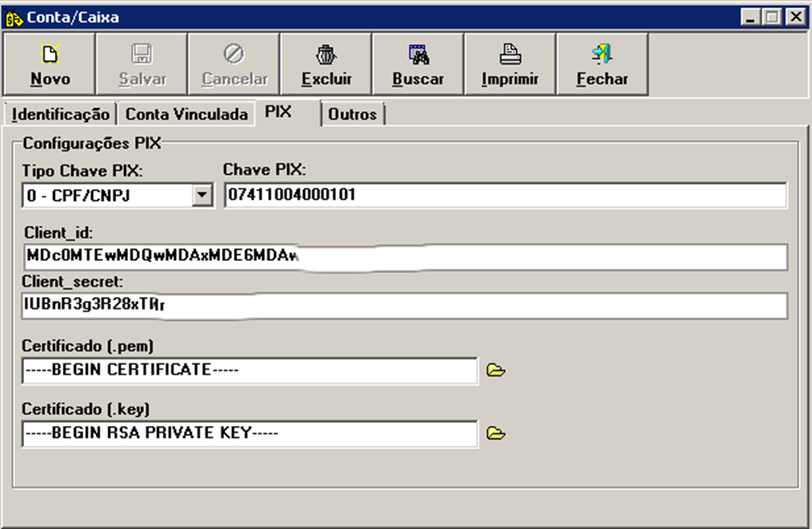This screenshot has height=529, width=812.
Task: Open the Conta Vinculada tab
Action: click(186, 114)
